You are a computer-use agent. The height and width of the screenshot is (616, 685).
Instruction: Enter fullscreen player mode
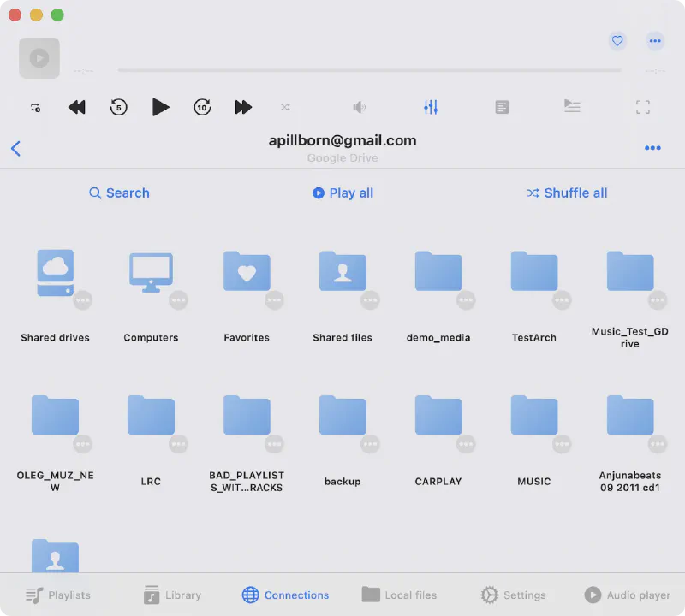[x=643, y=107]
